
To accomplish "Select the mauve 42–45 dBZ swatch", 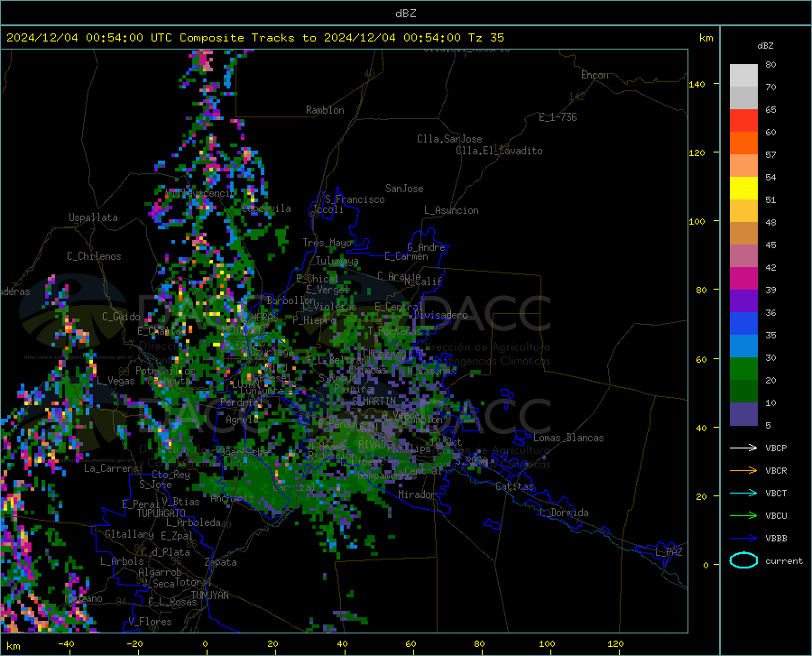I will coord(743,256).
